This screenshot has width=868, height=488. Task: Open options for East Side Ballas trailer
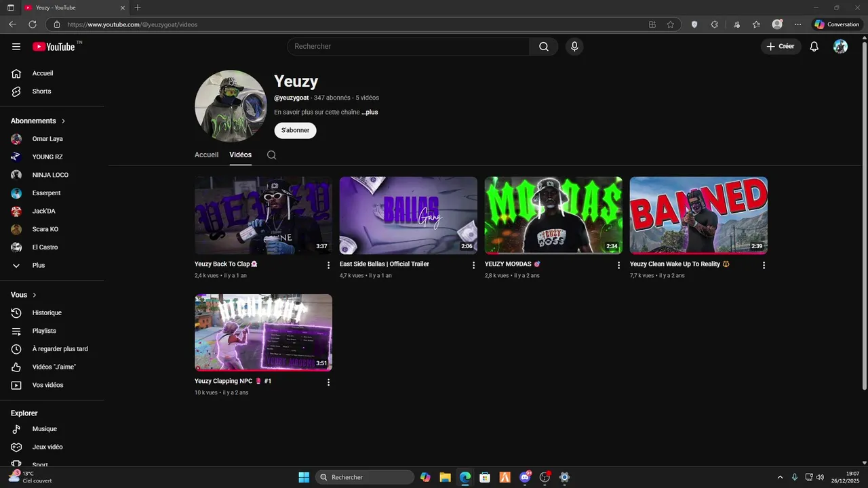pos(474,265)
